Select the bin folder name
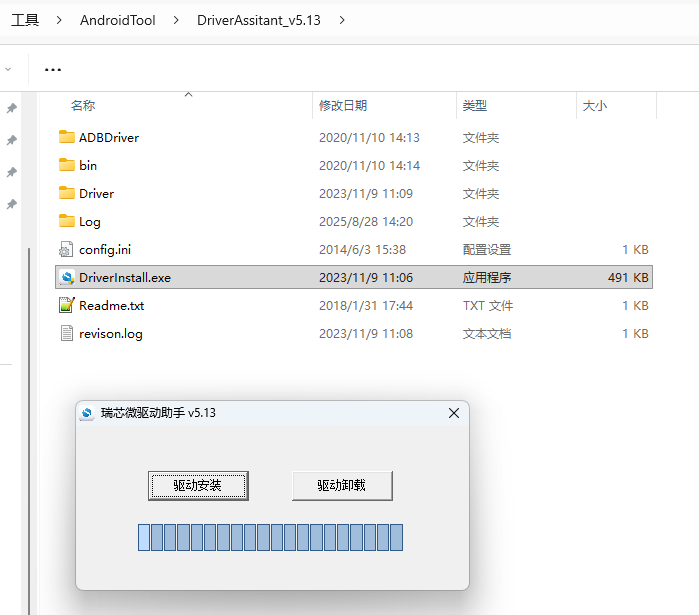This screenshot has height=615, width=699. pos(88,166)
